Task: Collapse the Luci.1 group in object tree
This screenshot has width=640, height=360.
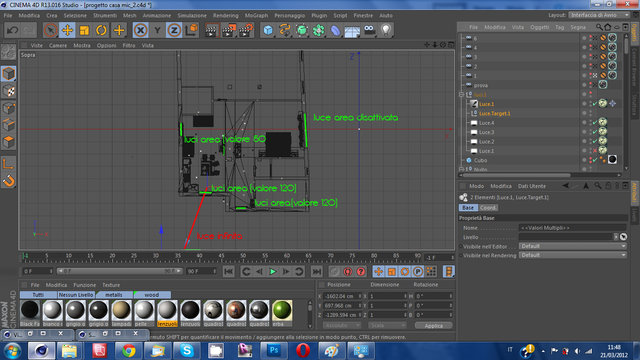Action: coord(461,94)
